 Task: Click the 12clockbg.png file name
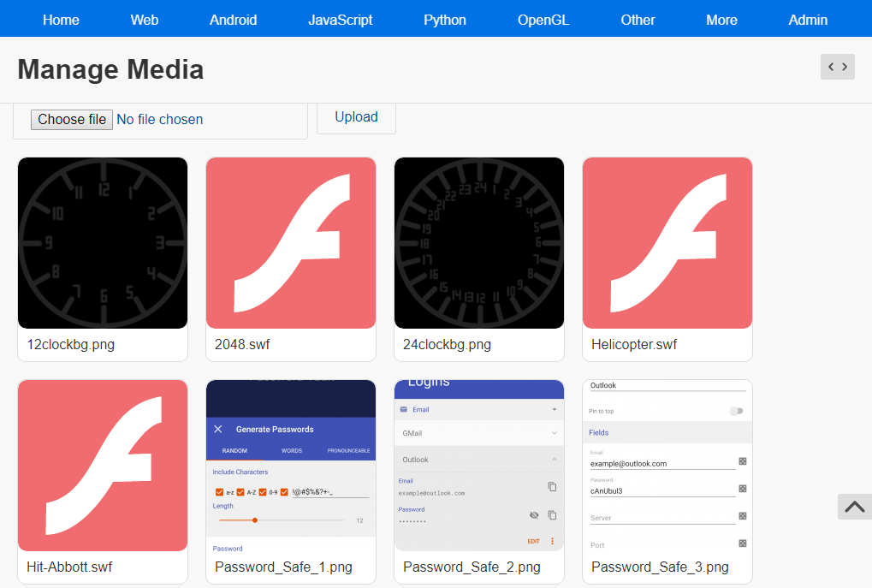pos(71,344)
